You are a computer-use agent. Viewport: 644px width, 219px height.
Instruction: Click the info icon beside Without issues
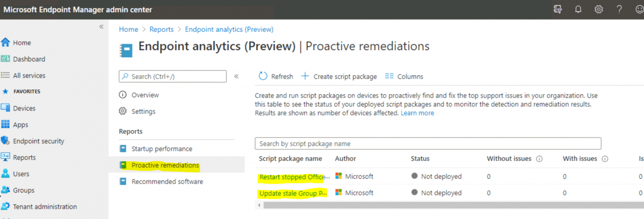539,159
